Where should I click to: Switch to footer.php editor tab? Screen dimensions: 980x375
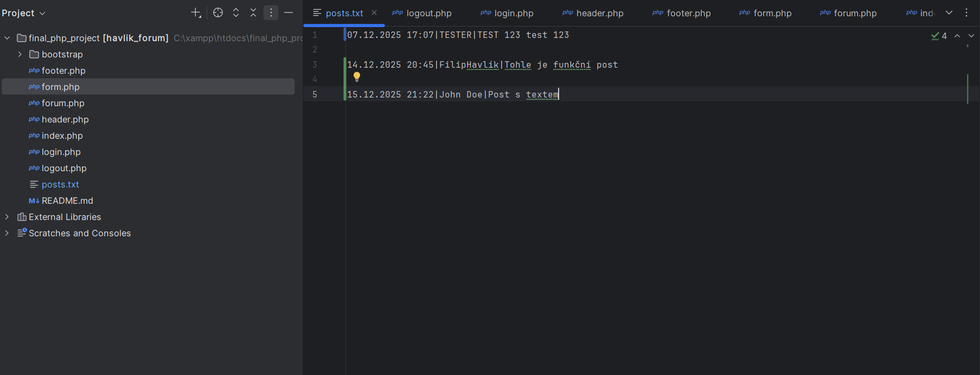682,13
